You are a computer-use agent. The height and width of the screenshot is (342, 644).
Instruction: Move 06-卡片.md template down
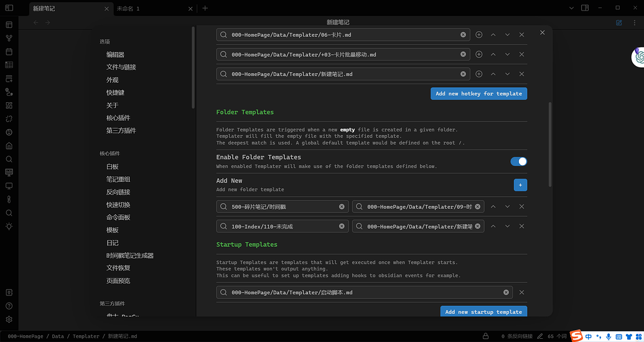[508, 34]
